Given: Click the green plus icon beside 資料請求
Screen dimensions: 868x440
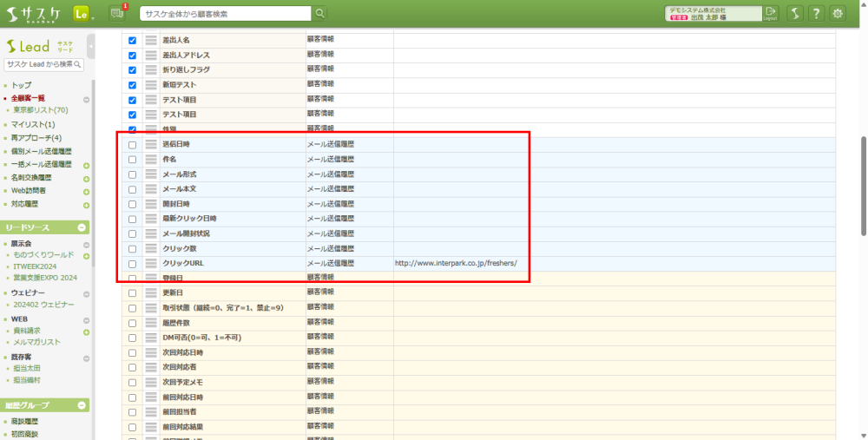Looking at the screenshot, I should [x=86, y=332].
